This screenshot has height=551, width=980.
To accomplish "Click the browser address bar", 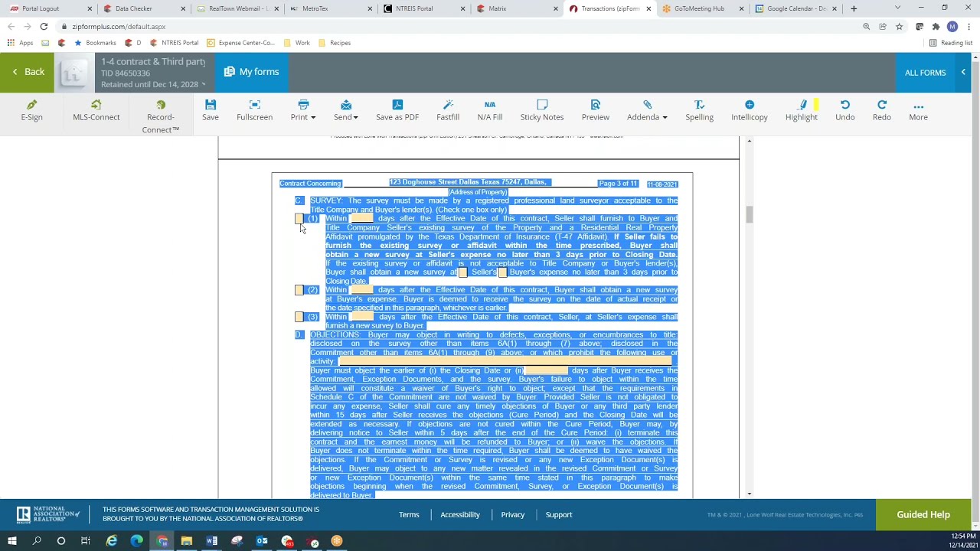I will click(x=459, y=26).
